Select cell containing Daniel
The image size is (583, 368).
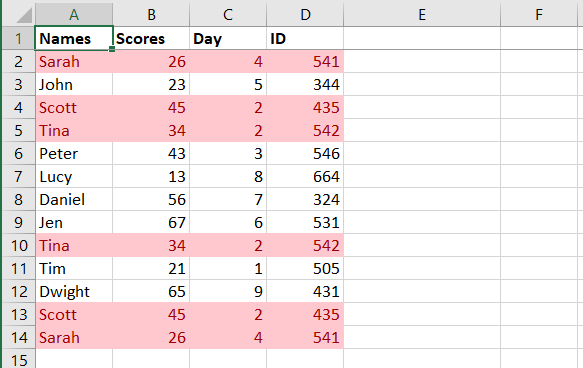74,200
